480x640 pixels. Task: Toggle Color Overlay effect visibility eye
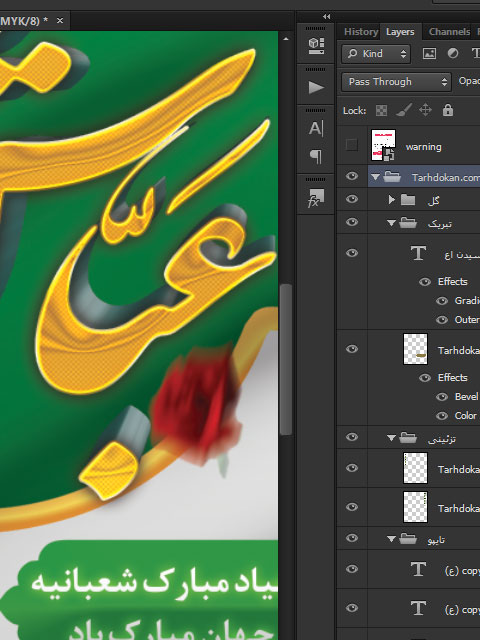(x=442, y=416)
